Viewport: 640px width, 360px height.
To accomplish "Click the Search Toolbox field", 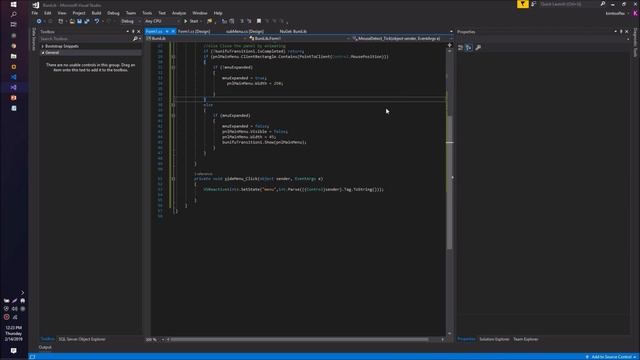I will coord(85,39).
